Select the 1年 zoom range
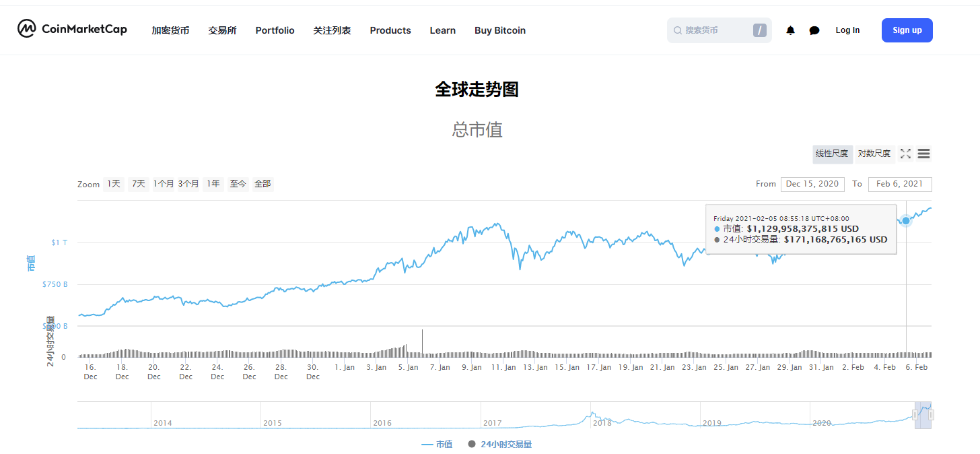980x454 pixels. coord(212,183)
